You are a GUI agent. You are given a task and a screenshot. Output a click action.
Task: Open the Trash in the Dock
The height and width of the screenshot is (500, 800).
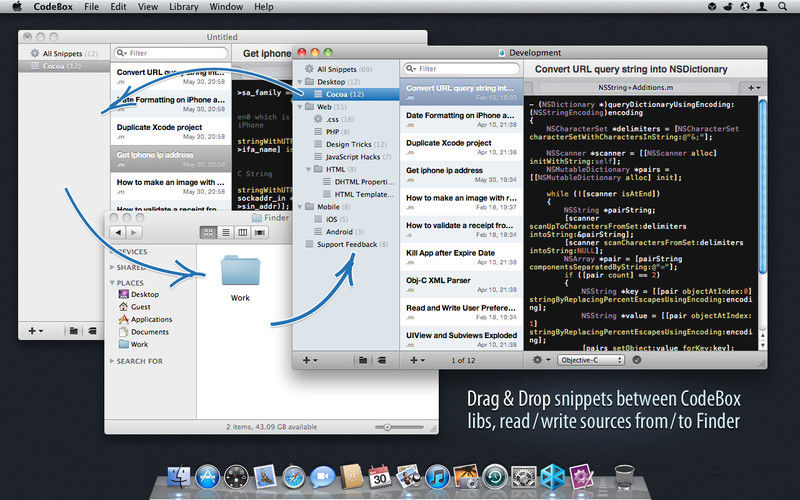point(624,477)
